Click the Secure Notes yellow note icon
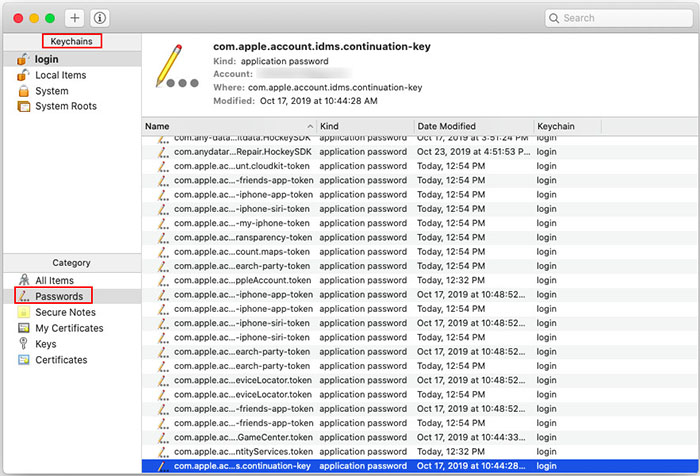The height and width of the screenshot is (476, 700). coord(24,312)
